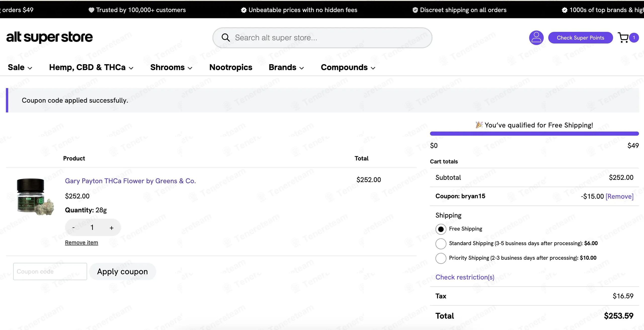644x330 pixels.
Task: Open Check restriction(s) link
Action: pos(465,277)
